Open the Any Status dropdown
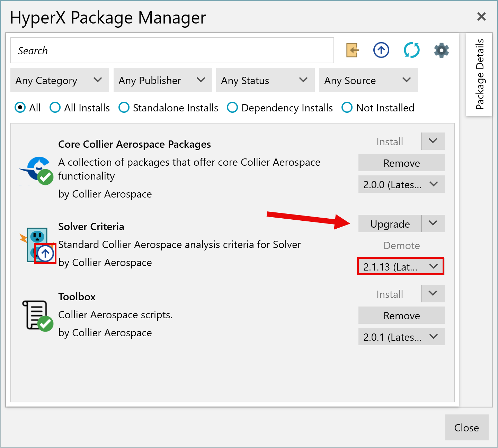 265,80
